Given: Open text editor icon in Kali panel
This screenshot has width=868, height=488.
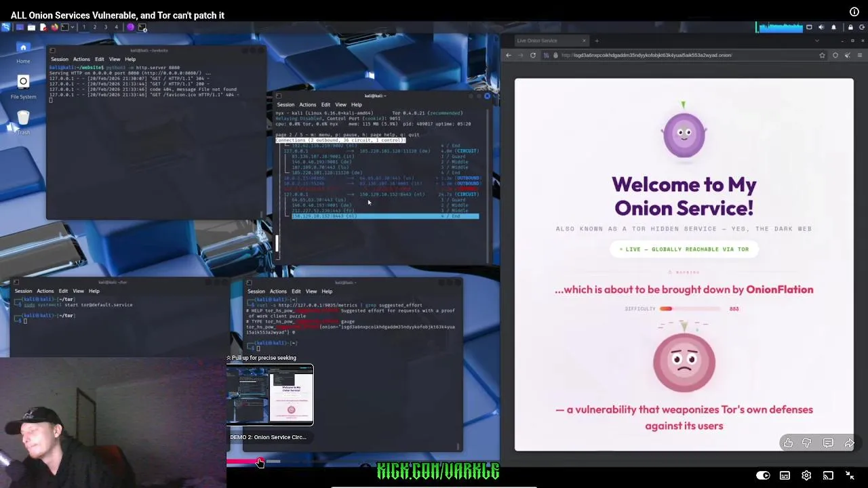Looking at the screenshot, I should click(43, 27).
